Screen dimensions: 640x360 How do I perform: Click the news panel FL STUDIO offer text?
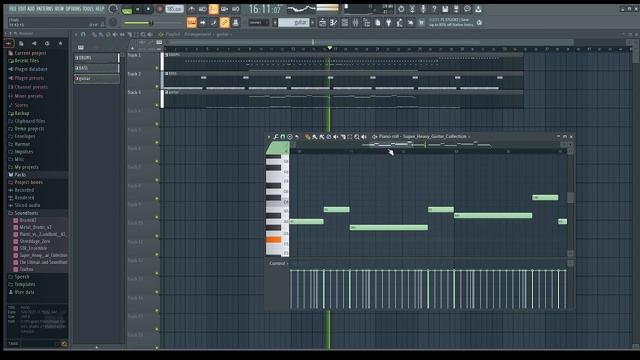click(x=451, y=22)
